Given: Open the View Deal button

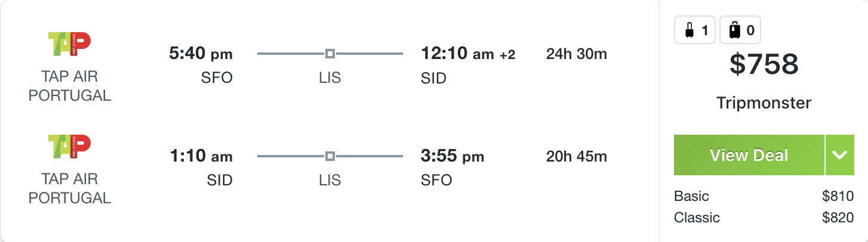Looking at the screenshot, I should point(749,155).
